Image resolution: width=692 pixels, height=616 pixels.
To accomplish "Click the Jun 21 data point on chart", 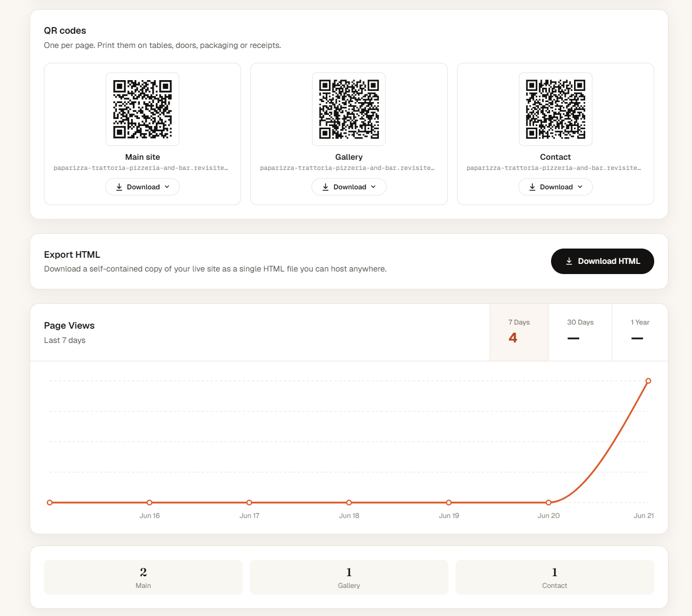I will click(x=648, y=381).
